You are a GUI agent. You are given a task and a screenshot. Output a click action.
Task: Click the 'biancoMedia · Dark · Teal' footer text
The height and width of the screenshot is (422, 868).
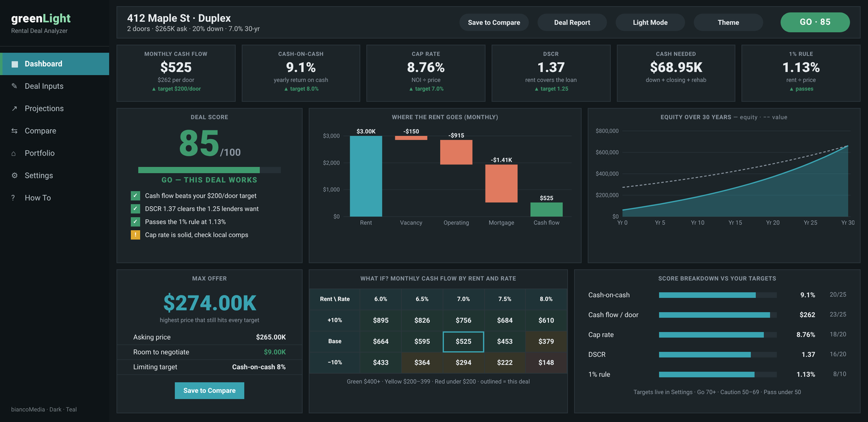[44, 410]
